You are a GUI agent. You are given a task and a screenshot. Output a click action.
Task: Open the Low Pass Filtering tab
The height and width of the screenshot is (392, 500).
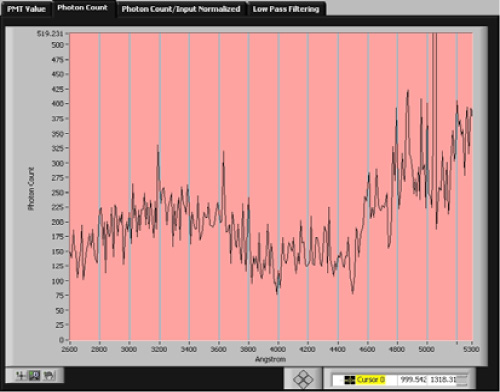(x=286, y=9)
